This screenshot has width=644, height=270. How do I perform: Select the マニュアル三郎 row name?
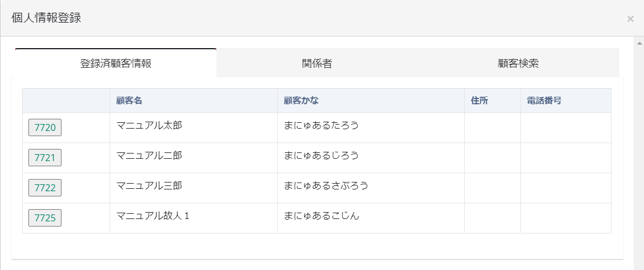pyautogui.click(x=150, y=185)
